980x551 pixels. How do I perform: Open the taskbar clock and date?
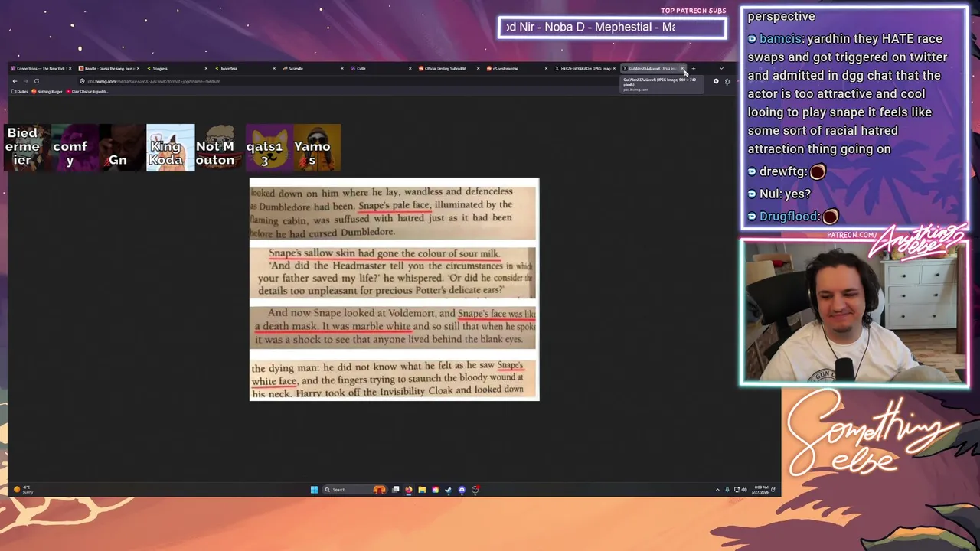761,490
